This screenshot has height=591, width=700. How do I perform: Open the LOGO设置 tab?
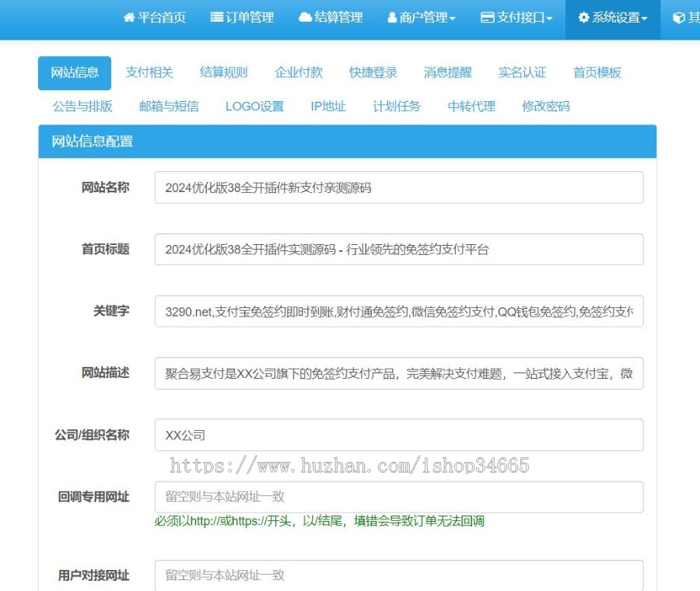point(254,107)
